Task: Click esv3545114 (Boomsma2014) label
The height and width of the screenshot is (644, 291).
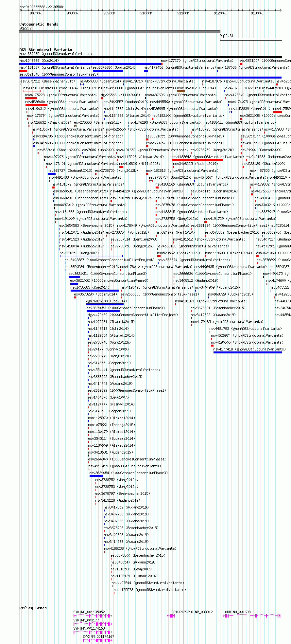Action: [111, 438]
